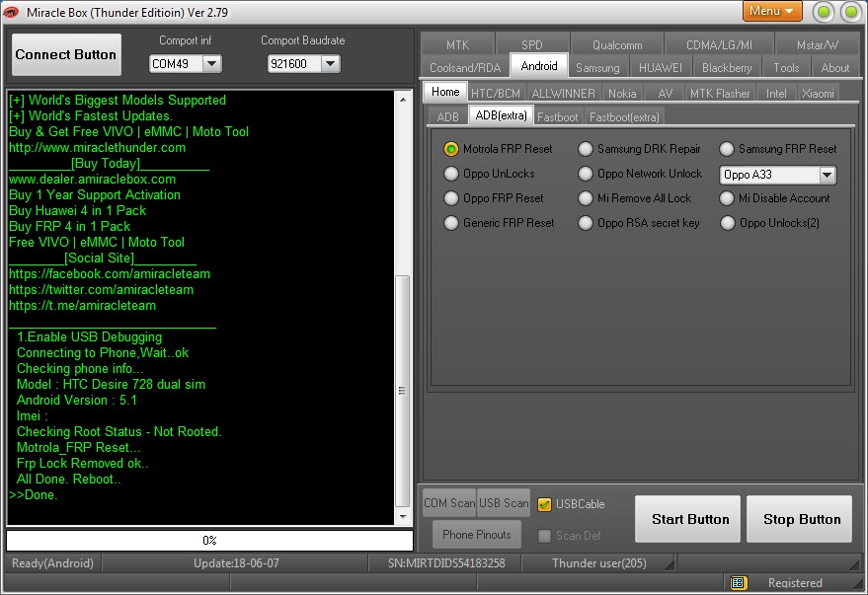868x595 pixels.
Task: Click the miraclethunder.com URL in log
Action: click(98, 148)
